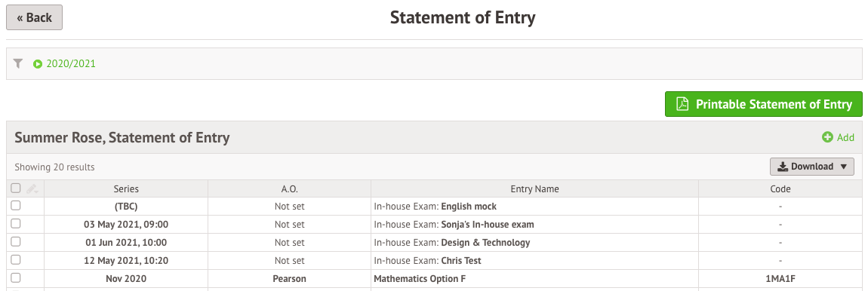Click the green plus Add icon
Screen dimensions: 868x291
[827, 137]
